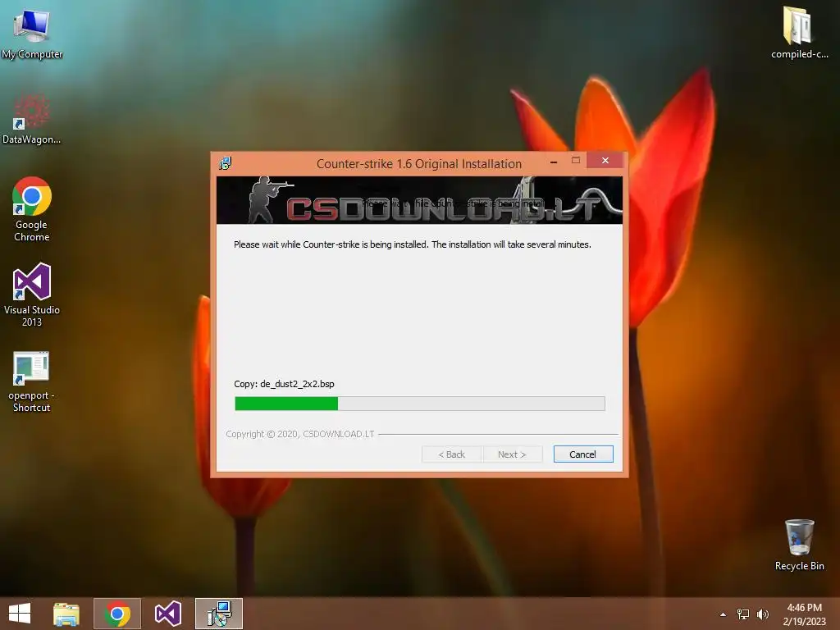Click the CSDOWNLOAD.LT banner image

419,200
